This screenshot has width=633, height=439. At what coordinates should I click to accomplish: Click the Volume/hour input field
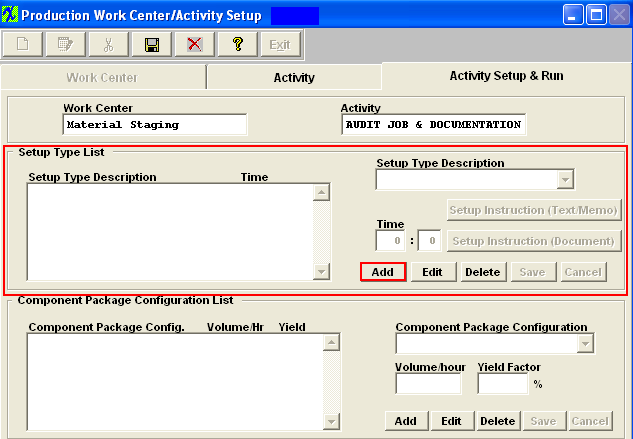(428, 383)
